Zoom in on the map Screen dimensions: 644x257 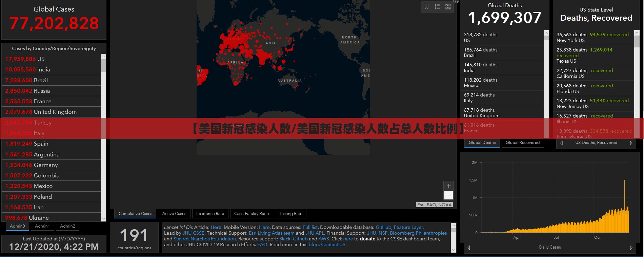448,186
